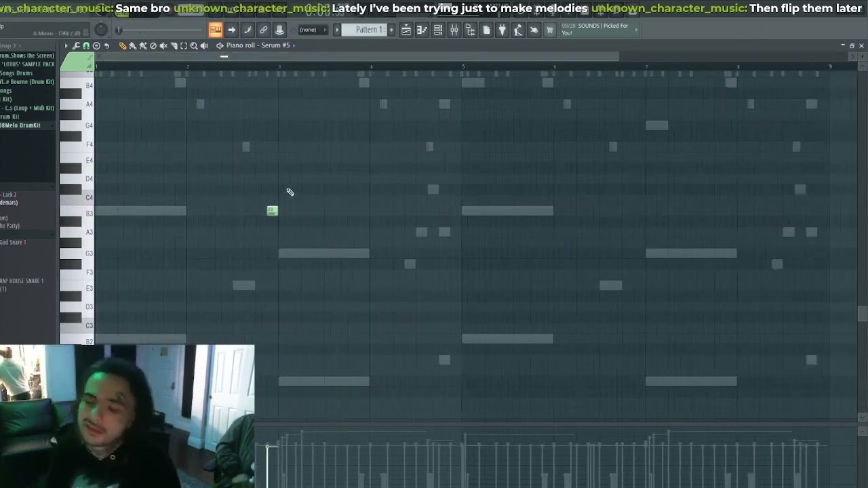Toggle the metronome-style knob hat button
The height and width of the screenshot is (488, 868).
(279, 30)
